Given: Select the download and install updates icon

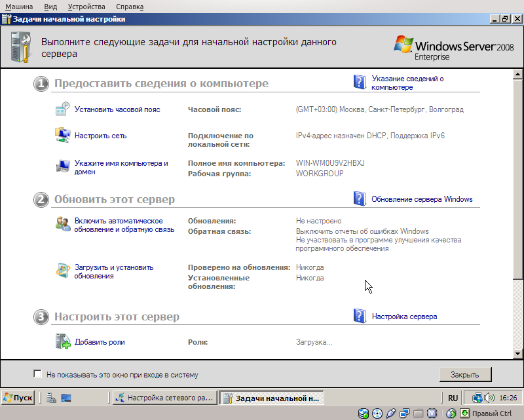Looking at the screenshot, I should pos(64,271).
